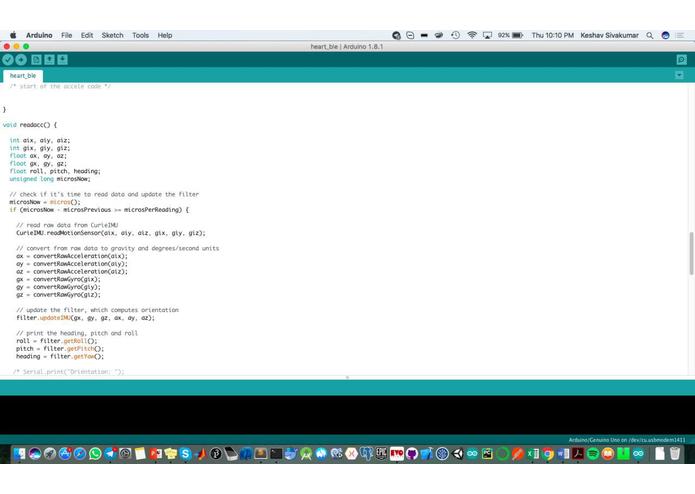Open Siri from the menu bar
This screenshot has width=695, height=494.
[x=665, y=35]
